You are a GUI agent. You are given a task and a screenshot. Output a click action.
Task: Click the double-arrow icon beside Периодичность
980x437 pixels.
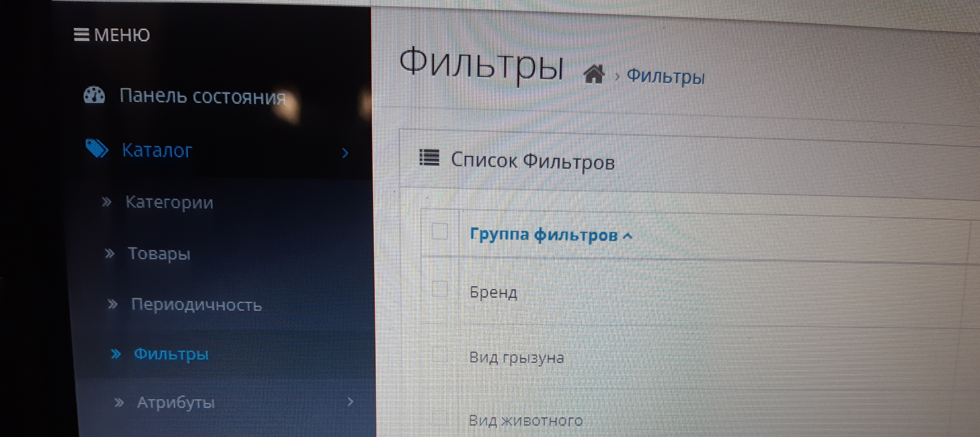coord(113,304)
